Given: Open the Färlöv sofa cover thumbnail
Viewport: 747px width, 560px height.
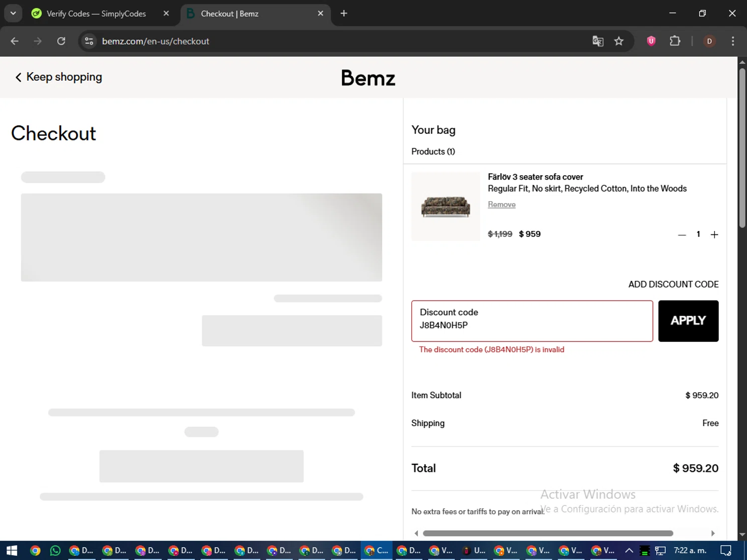Looking at the screenshot, I should click(446, 207).
